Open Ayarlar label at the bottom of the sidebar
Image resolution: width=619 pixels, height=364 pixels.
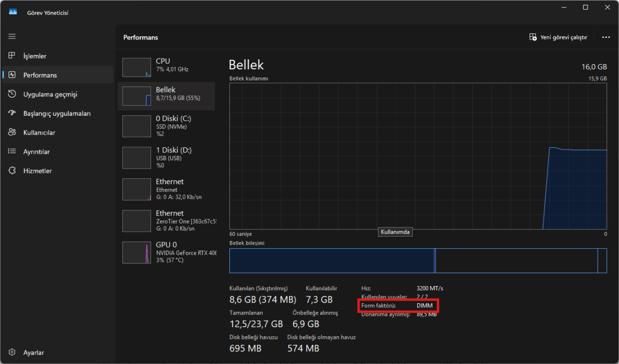coord(34,353)
